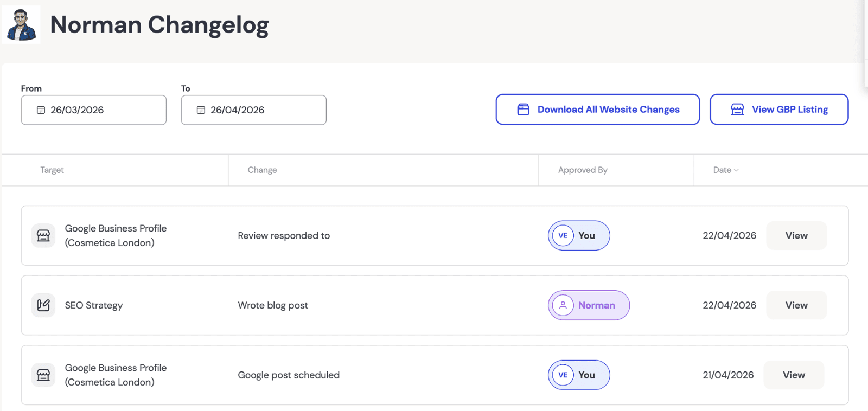This screenshot has height=411, width=868.
Task: Click the SEO Strategy edit chart icon
Action: click(43, 305)
